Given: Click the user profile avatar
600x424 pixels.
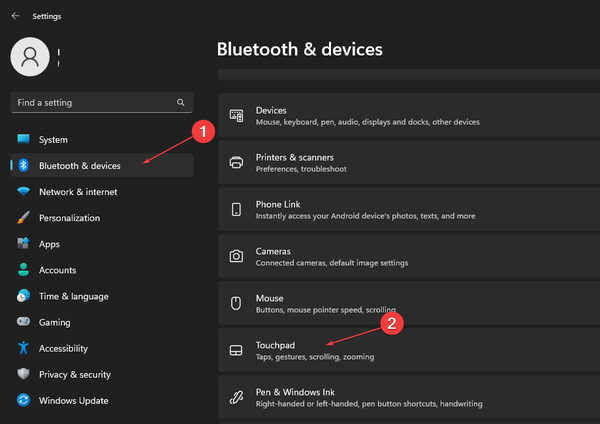Looking at the screenshot, I should pyautogui.click(x=29, y=57).
